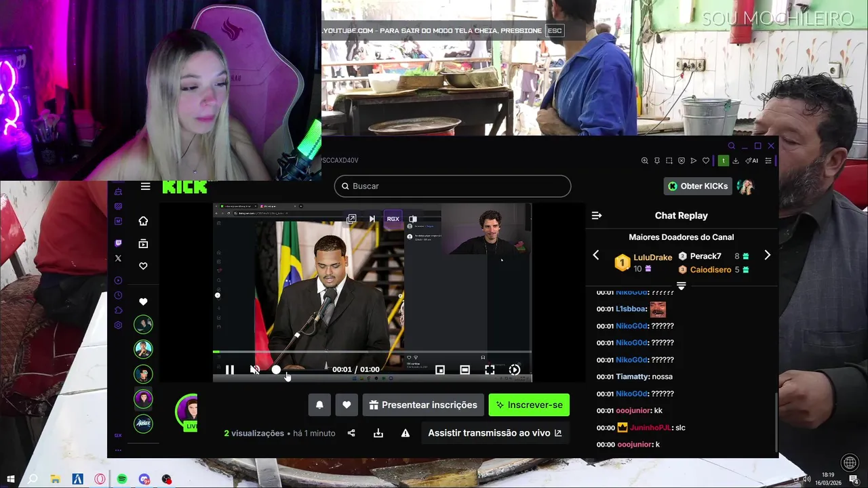Image resolution: width=868 pixels, height=488 pixels.
Task: Click the L1sbboa chat username
Action: [631, 309]
